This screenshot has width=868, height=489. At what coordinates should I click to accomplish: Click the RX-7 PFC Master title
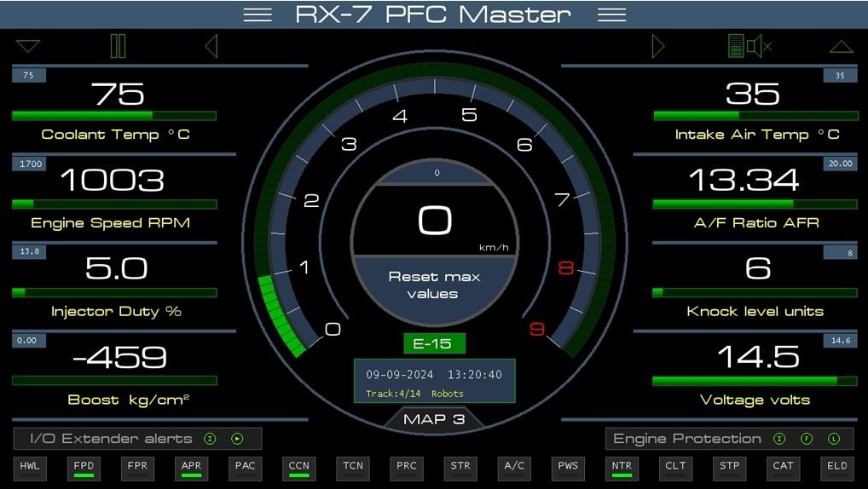coord(433,14)
